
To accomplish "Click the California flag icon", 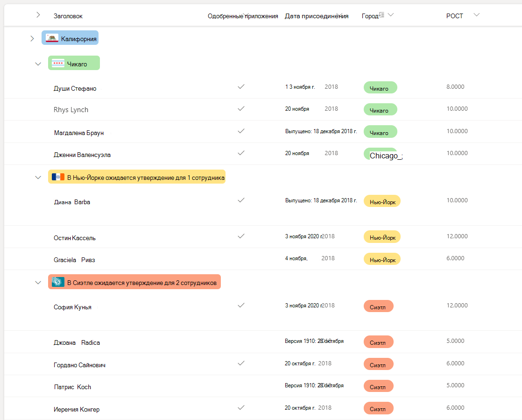I will tap(51, 39).
